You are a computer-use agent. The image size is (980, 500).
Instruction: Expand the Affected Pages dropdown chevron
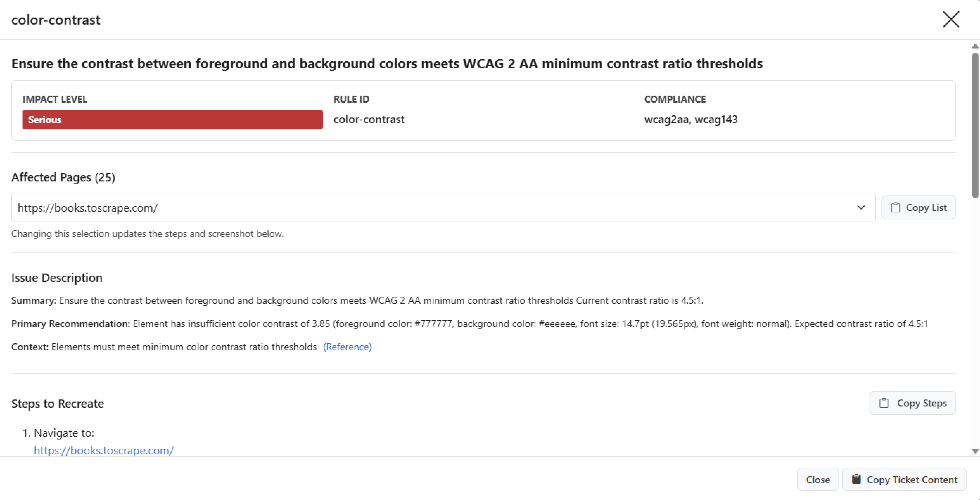tap(861, 207)
